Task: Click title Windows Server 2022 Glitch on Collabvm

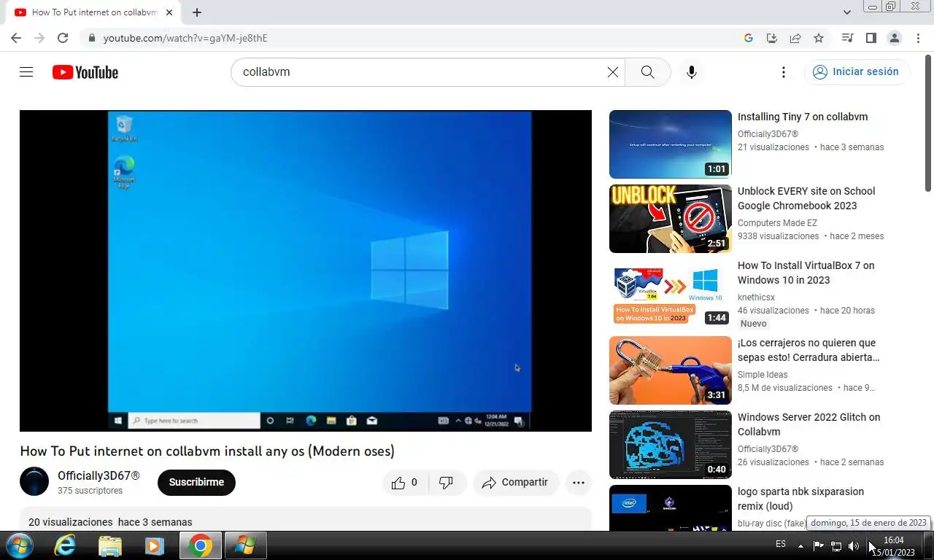Action: point(808,424)
